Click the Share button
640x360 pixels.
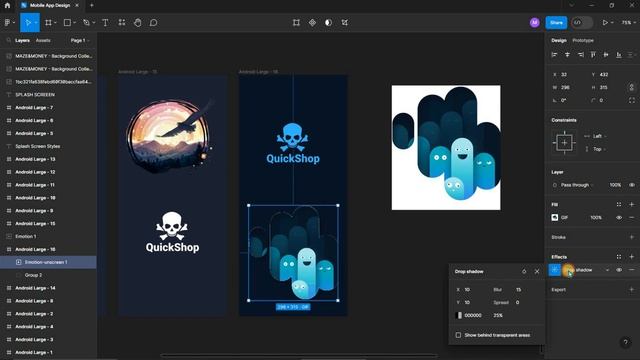[556, 23]
